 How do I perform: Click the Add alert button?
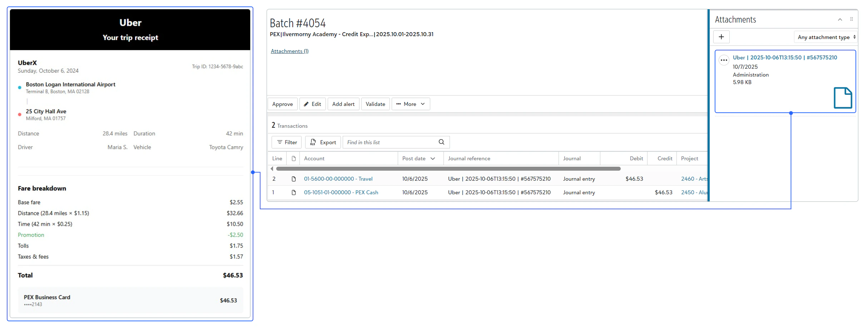(x=343, y=104)
